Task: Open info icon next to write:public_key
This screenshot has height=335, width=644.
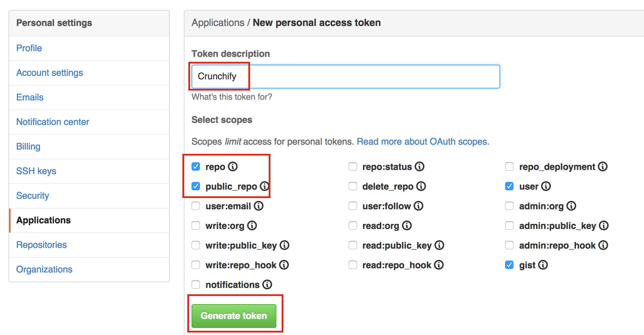Action: pyautogui.click(x=285, y=245)
